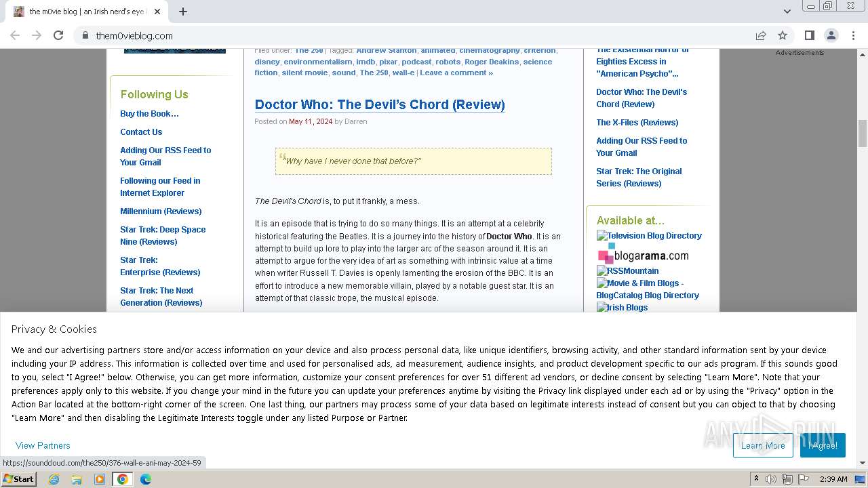Open the browser side panel icon
This screenshot has width=868, height=488.
[810, 35]
